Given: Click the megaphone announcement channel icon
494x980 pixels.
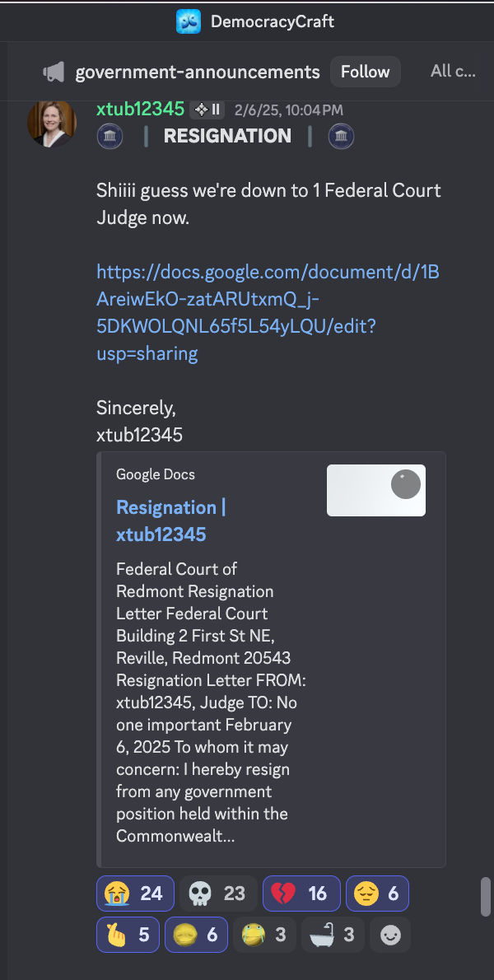Looking at the screenshot, I should point(54,72).
